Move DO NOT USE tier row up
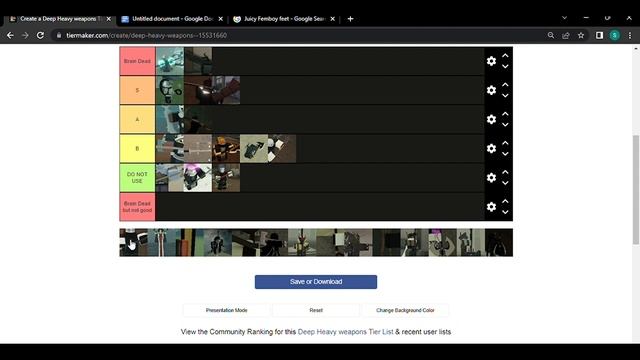640x360 pixels. (505, 172)
